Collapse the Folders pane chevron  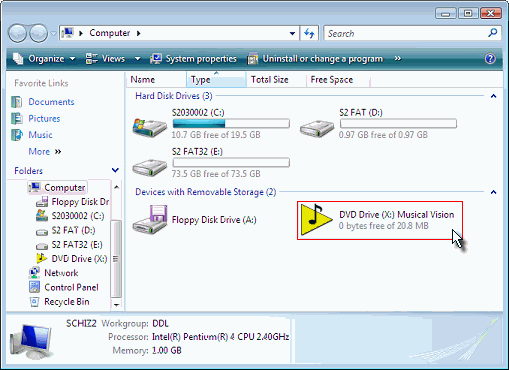pyautogui.click(x=115, y=171)
